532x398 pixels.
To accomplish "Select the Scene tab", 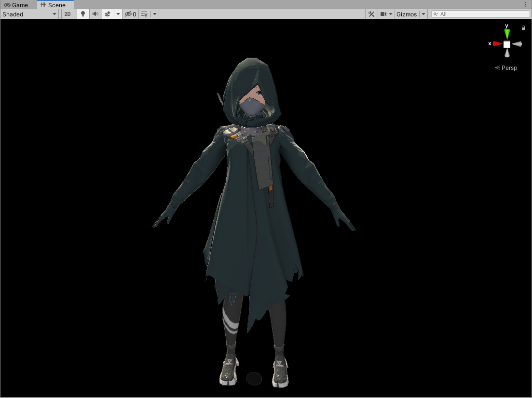I will (x=54, y=5).
